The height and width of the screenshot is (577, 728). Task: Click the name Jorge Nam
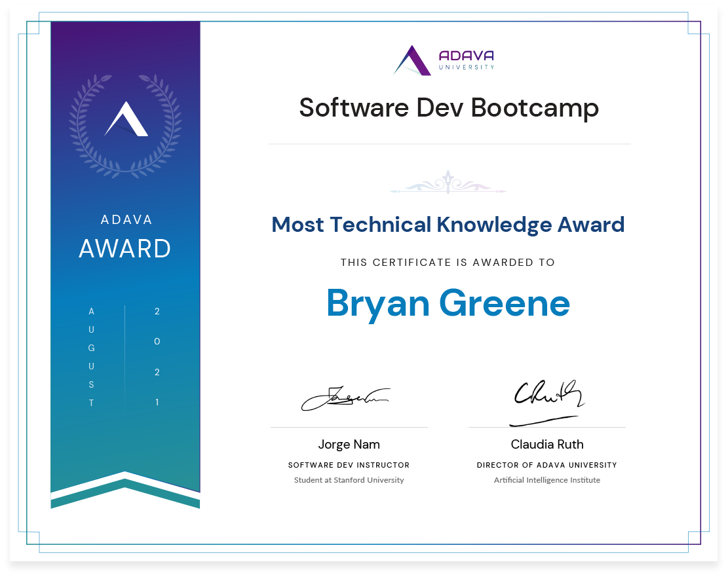pos(349,444)
